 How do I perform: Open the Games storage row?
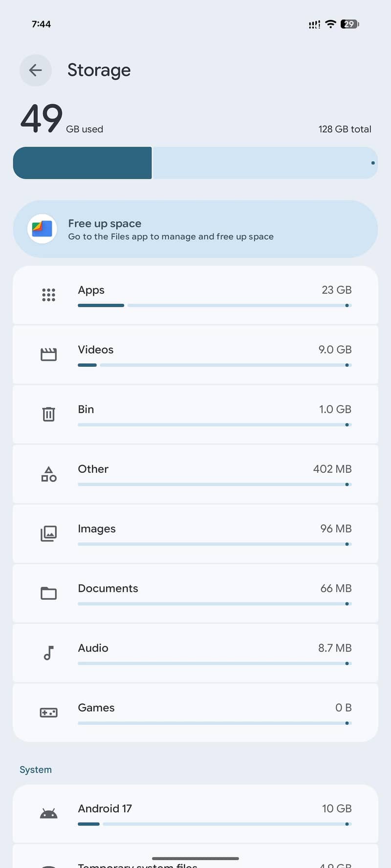(x=195, y=713)
